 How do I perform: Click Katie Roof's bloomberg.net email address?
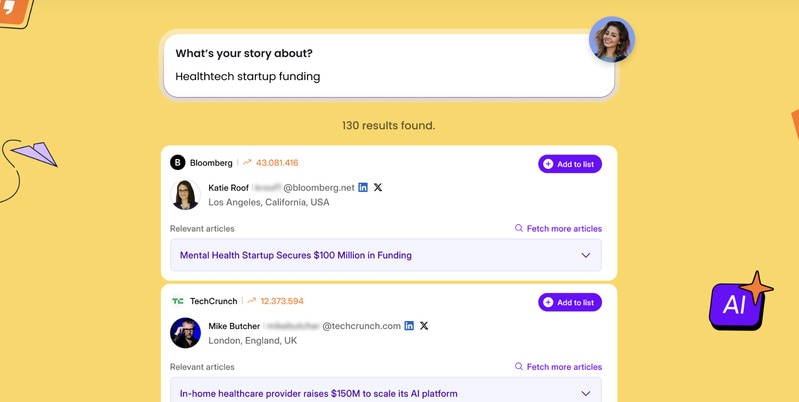[x=318, y=187]
